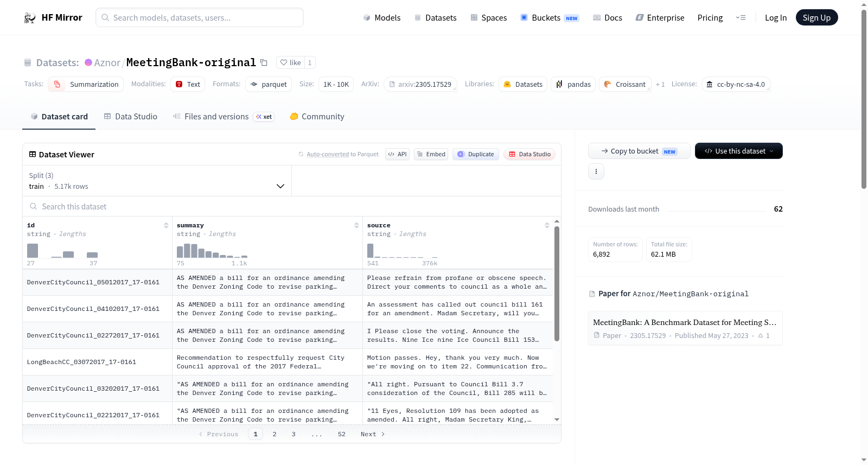Click the Embed button
The height and width of the screenshot is (465, 868).
tap(431, 154)
